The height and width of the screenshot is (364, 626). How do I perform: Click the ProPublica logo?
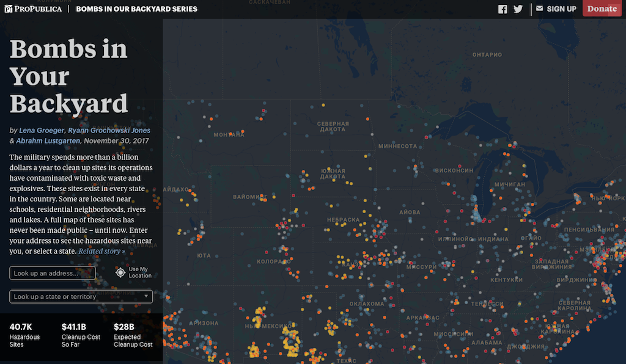(x=33, y=9)
